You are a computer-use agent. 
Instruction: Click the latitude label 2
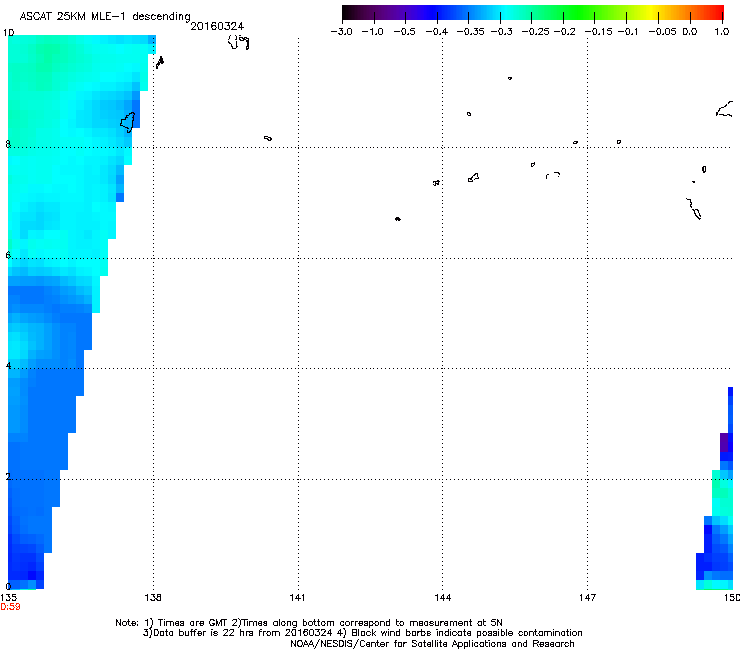[x=8, y=477]
